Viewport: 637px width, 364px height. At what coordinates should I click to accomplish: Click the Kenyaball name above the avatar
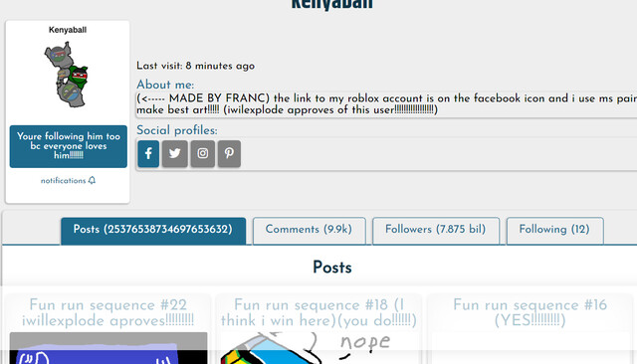(x=68, y=30)
